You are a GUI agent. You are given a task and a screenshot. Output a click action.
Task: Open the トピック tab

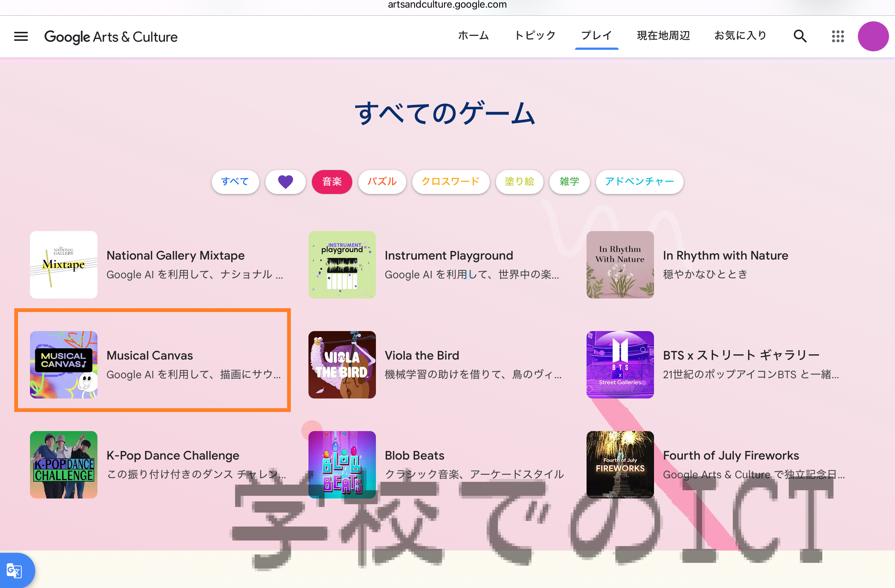(535, 36)
